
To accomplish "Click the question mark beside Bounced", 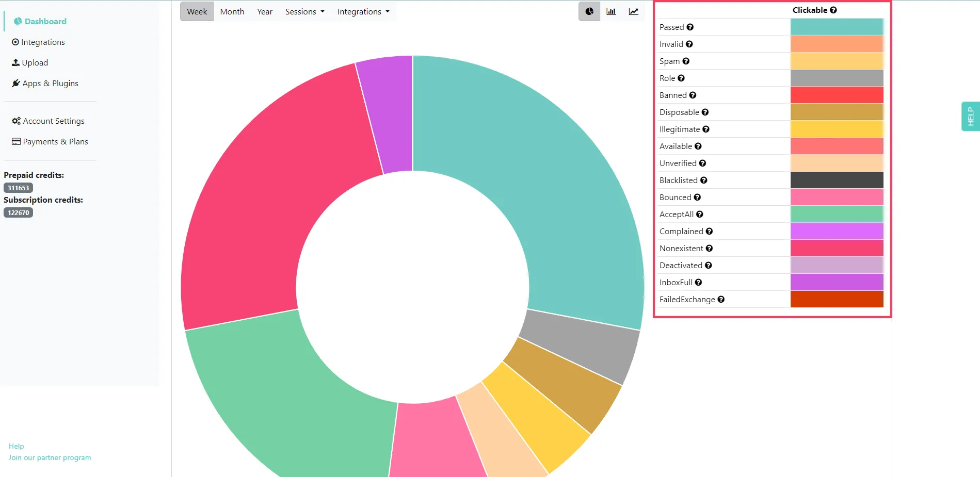I will click(697, 198).
